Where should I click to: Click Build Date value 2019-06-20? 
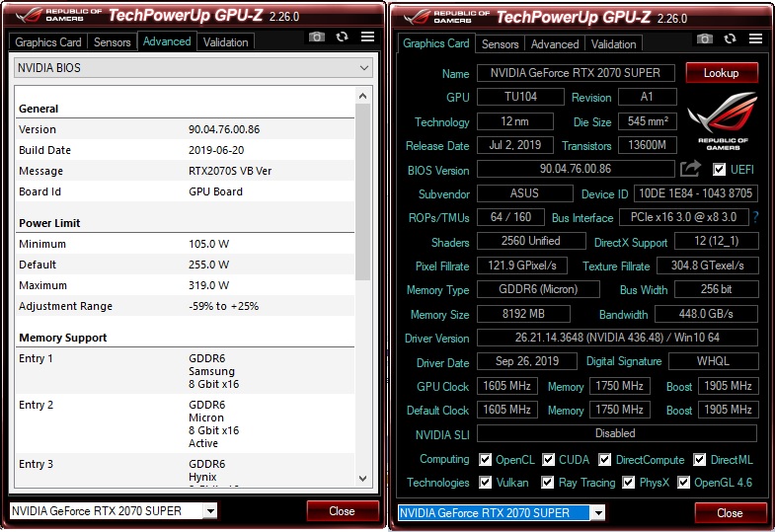(216, 150)
